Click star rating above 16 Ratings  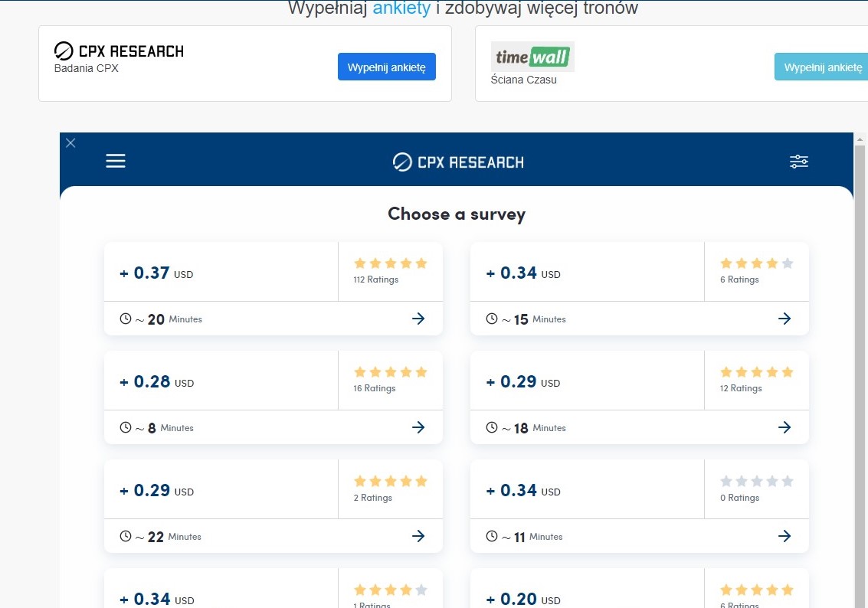tap(390, 372)
